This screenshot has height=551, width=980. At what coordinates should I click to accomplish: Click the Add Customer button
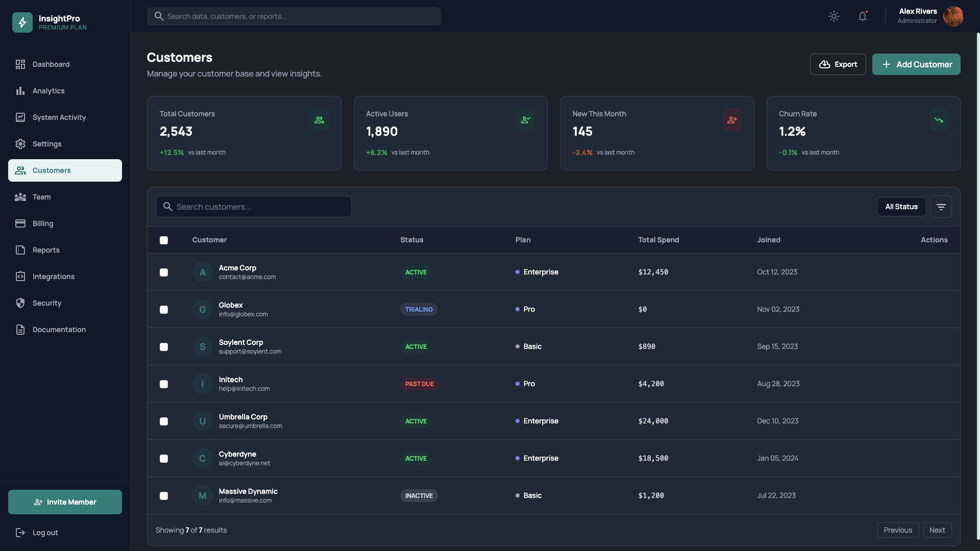click(916, 64)
